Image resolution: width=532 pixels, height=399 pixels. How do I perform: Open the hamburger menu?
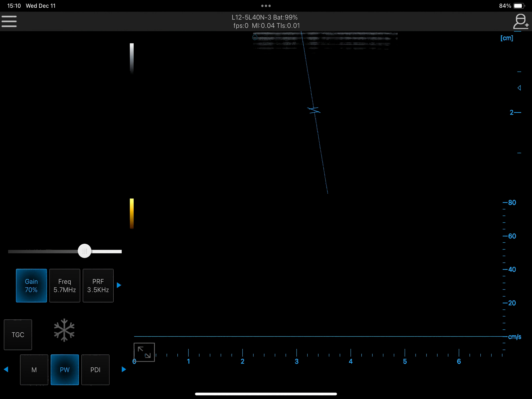pos(9,21)
